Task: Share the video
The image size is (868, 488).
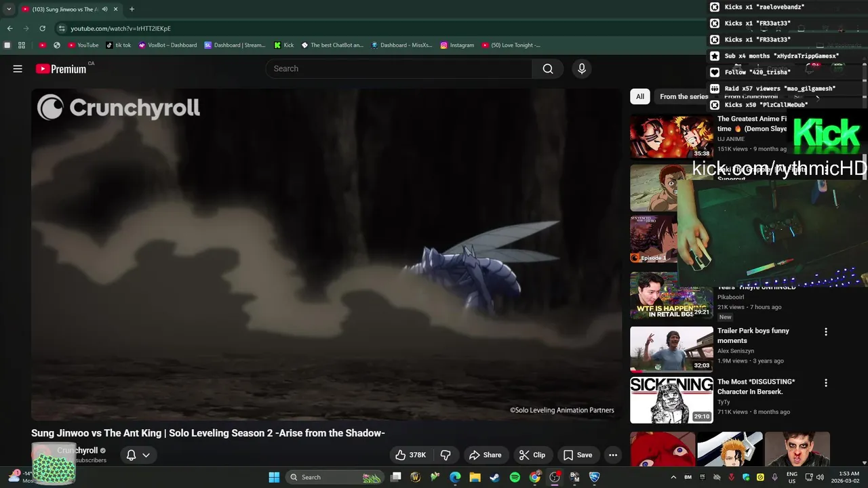Action: click(486, 455)
